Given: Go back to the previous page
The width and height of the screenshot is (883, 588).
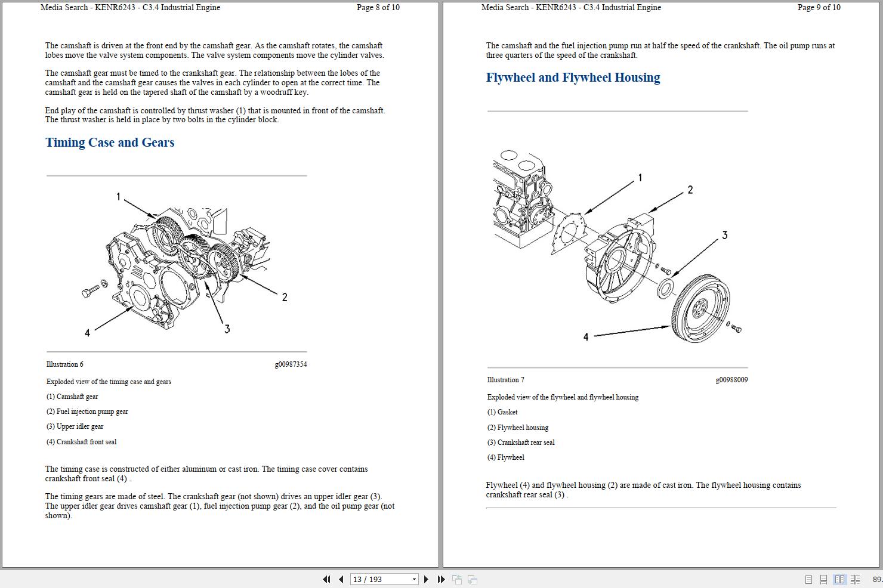Looking at the screenshot, I should point(341,579).
